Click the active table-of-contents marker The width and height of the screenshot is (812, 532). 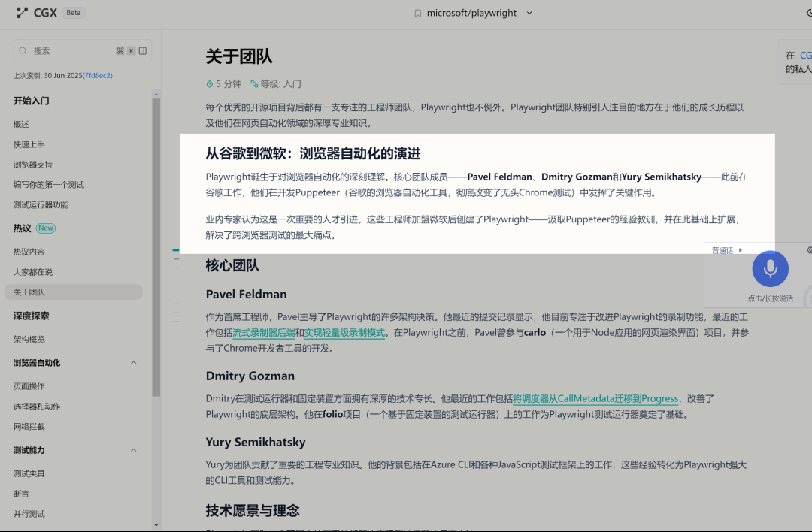pyautogui.click(x=175, y=250)
